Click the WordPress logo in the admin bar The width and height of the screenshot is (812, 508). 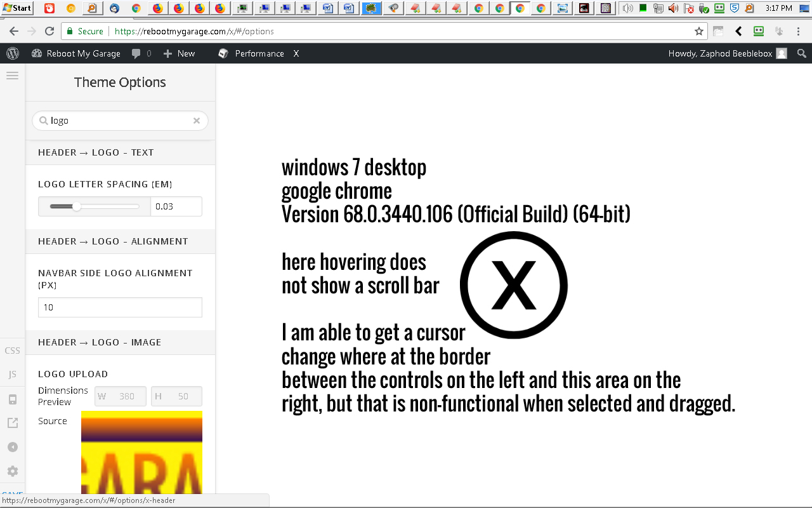click(x=13, y=53)
